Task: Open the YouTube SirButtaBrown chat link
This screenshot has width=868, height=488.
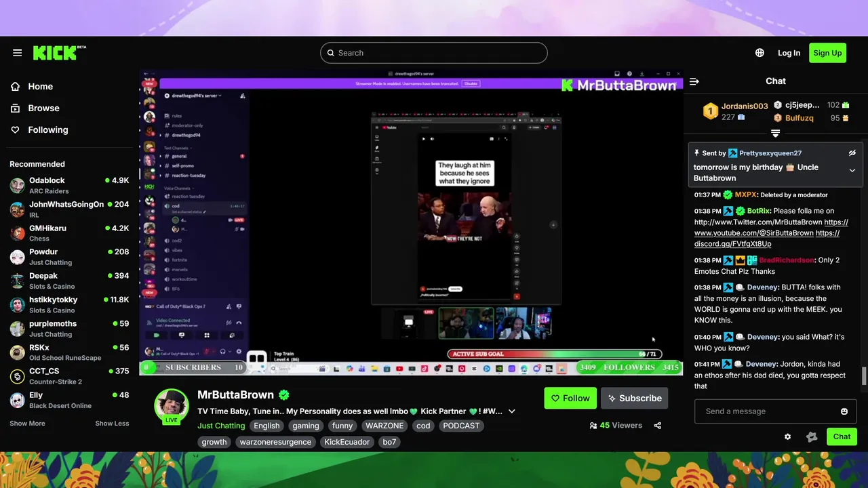Action: click(753, 233)
